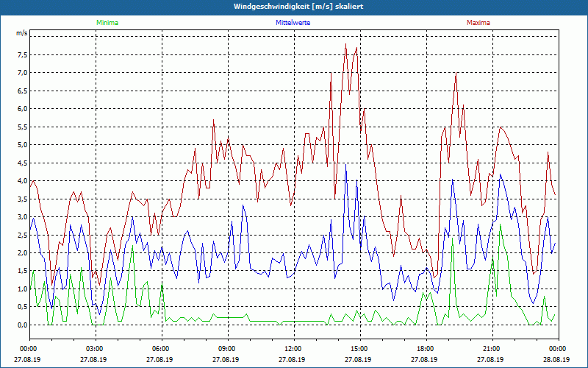Viewport: 588px width, 368px height.
Task: Click the 3,0 y-axis value
Action: pyautogui.click(x=22, y=217)
